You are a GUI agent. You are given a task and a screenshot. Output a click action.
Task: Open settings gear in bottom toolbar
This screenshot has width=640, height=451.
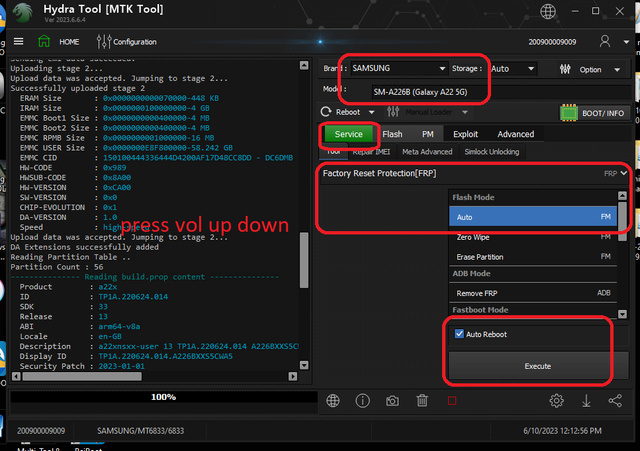click(x=556, y=401)
